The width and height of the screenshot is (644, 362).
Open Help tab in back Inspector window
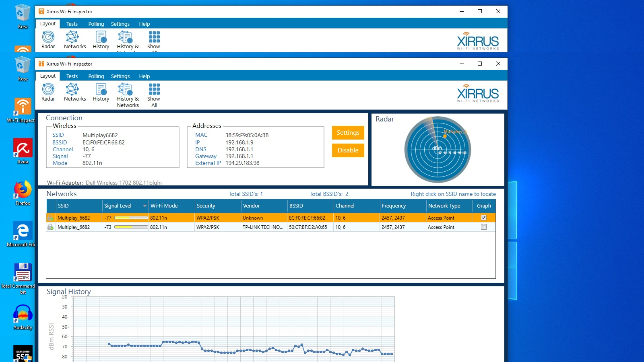(x=144, y=24)
